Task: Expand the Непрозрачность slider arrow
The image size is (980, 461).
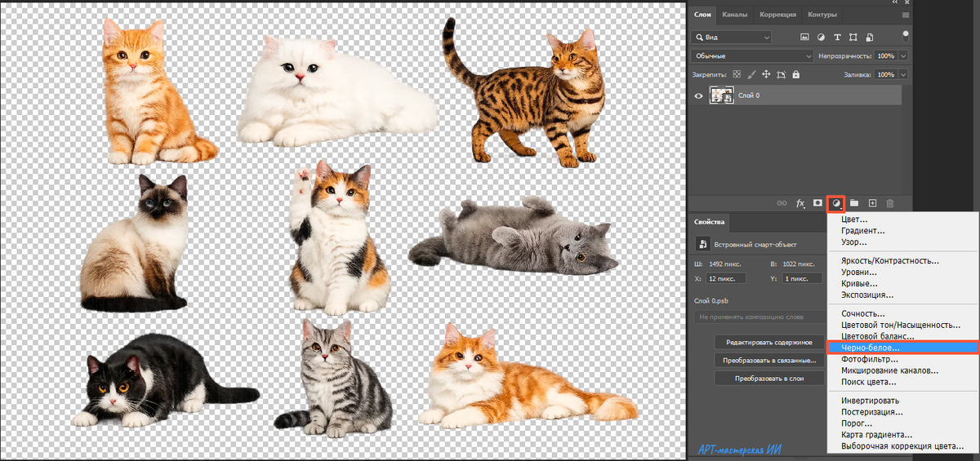Action: 903,56
